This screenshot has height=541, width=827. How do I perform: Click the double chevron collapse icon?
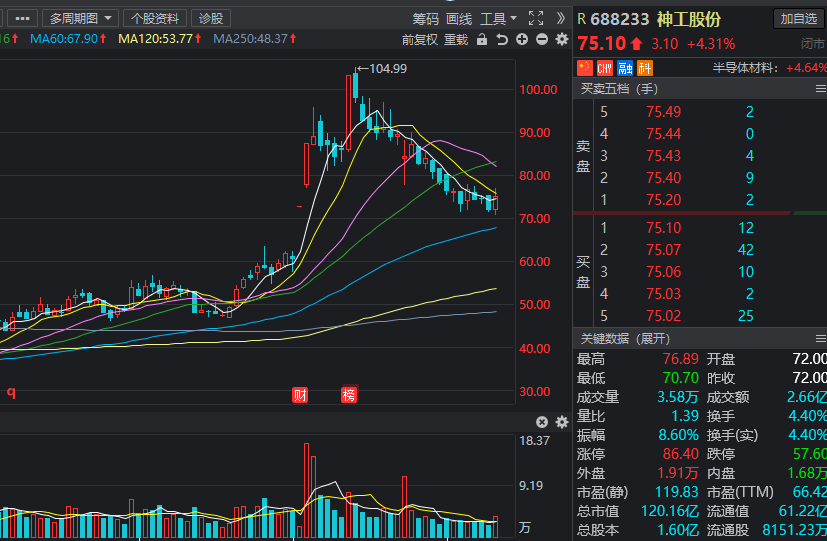pos(561,18)
